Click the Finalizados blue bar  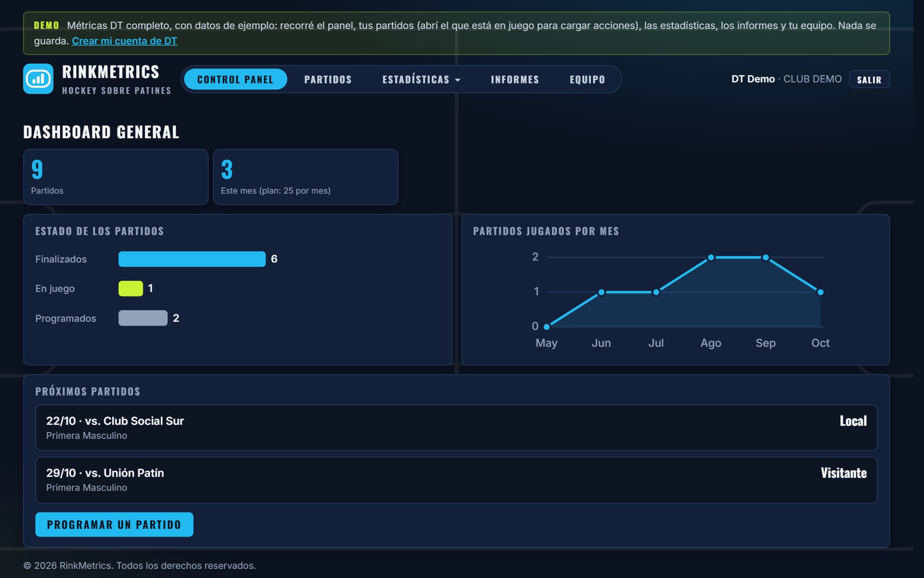[x=192, y=259]
